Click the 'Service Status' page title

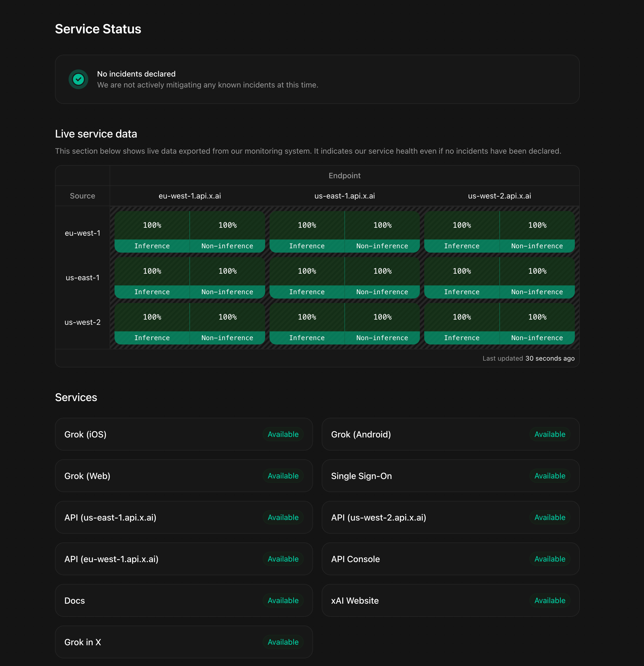pyautogui.click(x=98, y=29)
